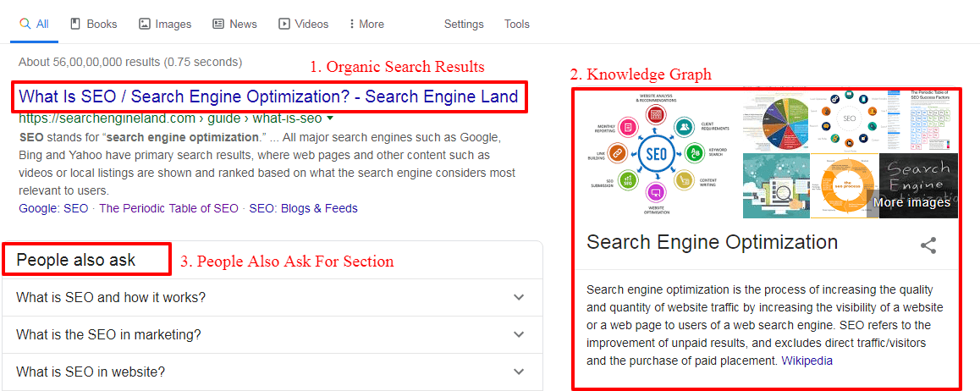Open the What Is SEO Search Engine Land result
The height and width of the screenshot is (391, 980).
click(x=269, y=96)
